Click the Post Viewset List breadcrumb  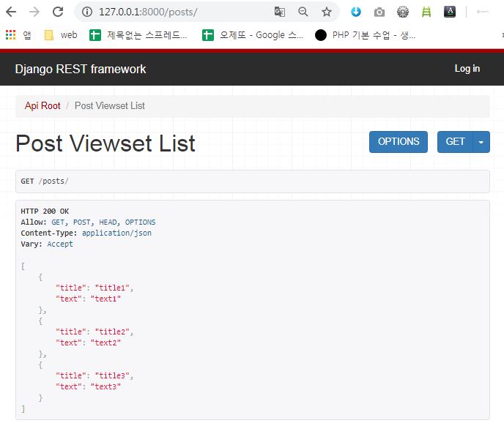click(110, 105)
